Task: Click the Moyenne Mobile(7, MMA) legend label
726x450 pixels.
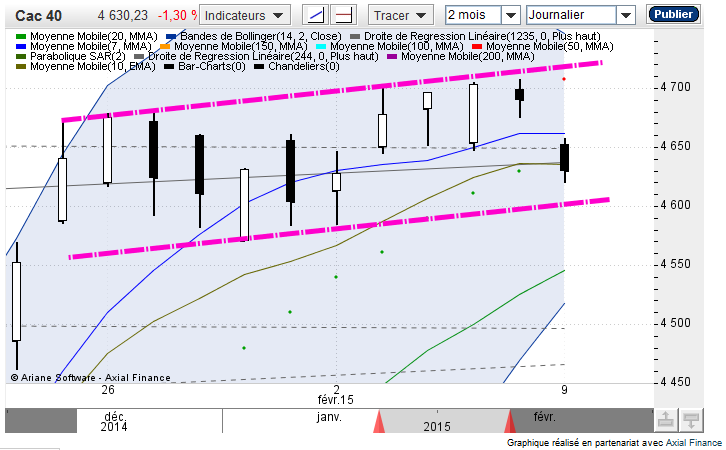Action: [x=91, y=46]
